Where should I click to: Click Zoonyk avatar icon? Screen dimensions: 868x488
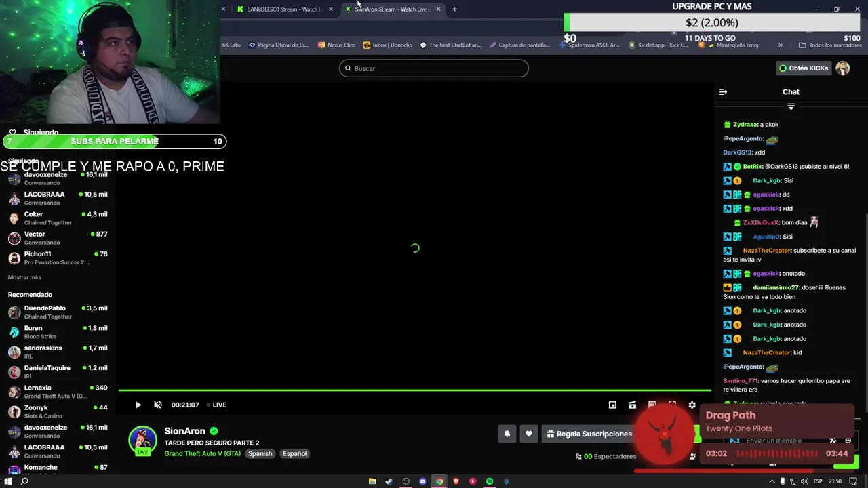point(14,411)
